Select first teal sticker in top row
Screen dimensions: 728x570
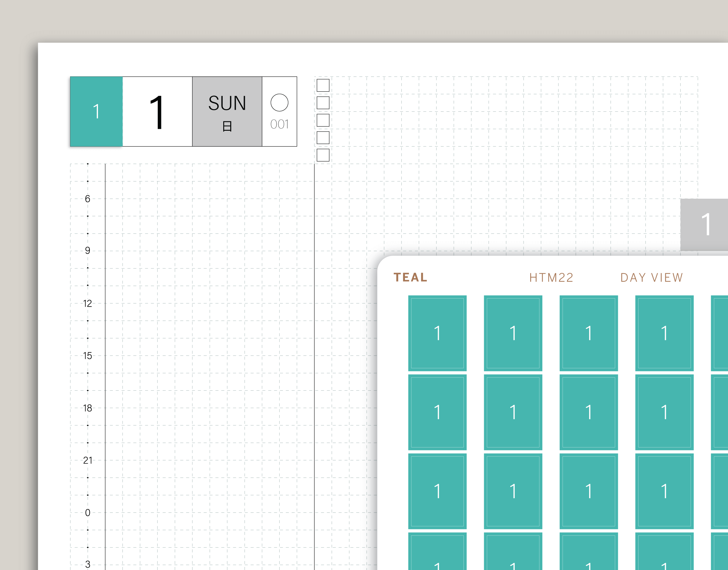(437, 333)
